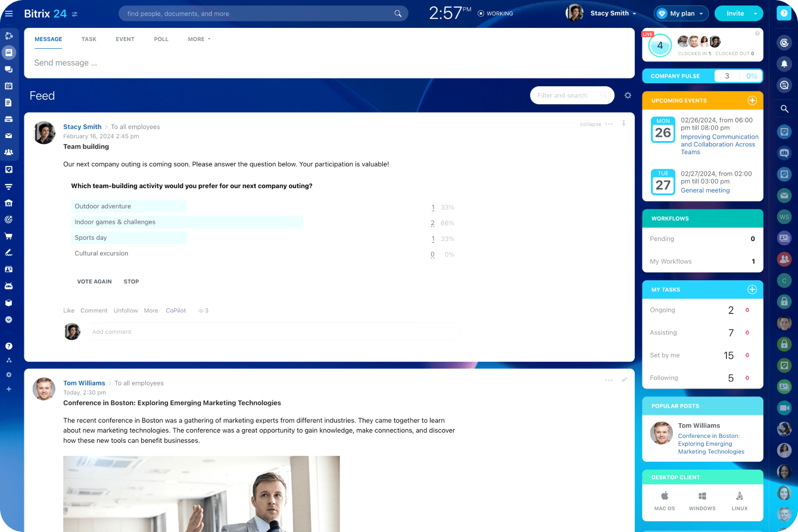Open notifications bell in right panel
Screen dimensions: 798x532
tap(784, 64)
